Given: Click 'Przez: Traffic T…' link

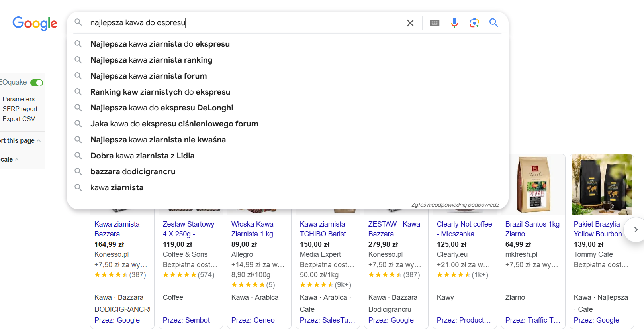Looking at the screenshot, I should click(x=533, y=320).
